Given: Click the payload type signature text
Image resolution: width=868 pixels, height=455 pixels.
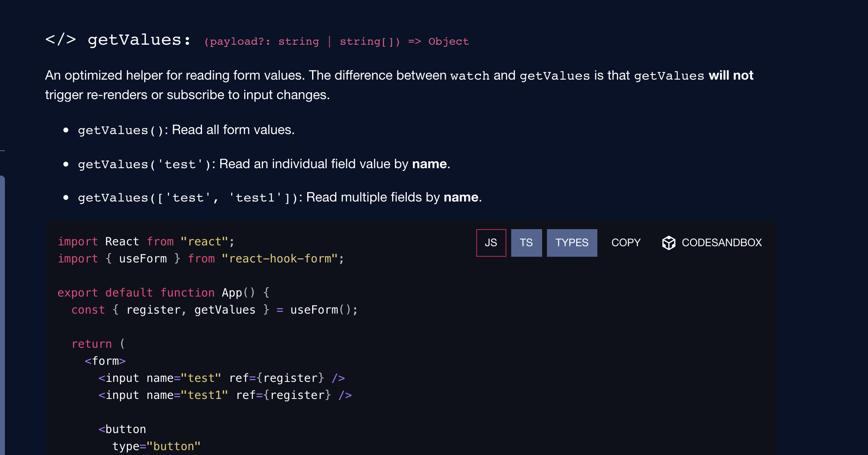Looking at the screenshot, I should [x=336, y=41].
